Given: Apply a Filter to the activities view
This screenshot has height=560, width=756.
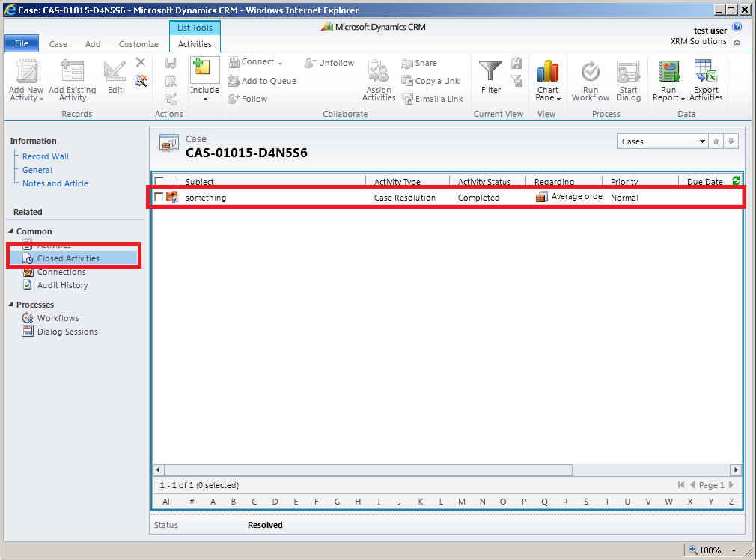Looking at the screenshot, I should 490,75.
